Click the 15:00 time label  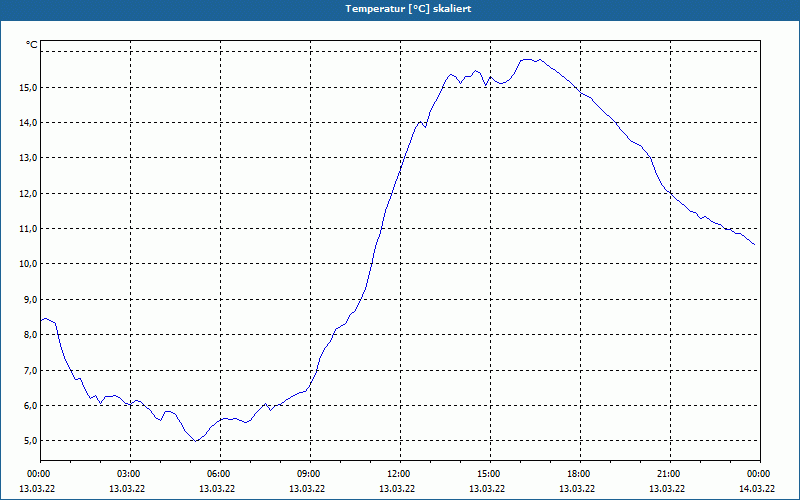point(490,474)
